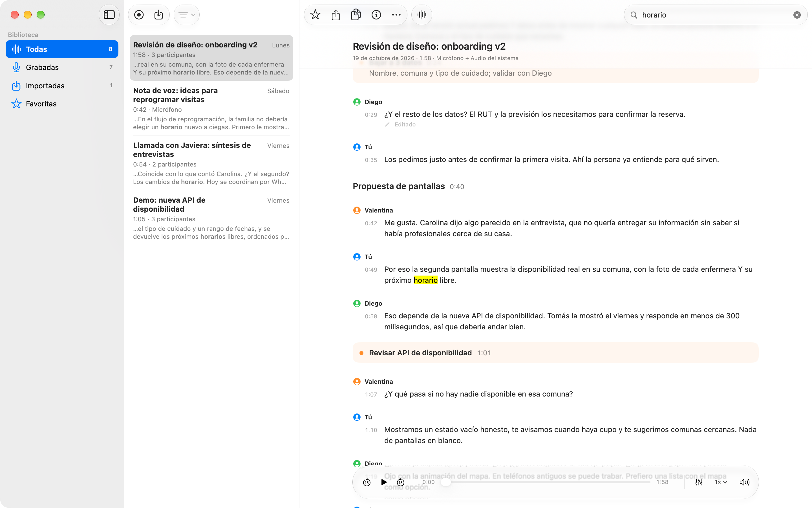The height and width of the screenshot is (508, 812).
Task: Click the Tú blue avatar at 0:49
Action: point(357,257)
